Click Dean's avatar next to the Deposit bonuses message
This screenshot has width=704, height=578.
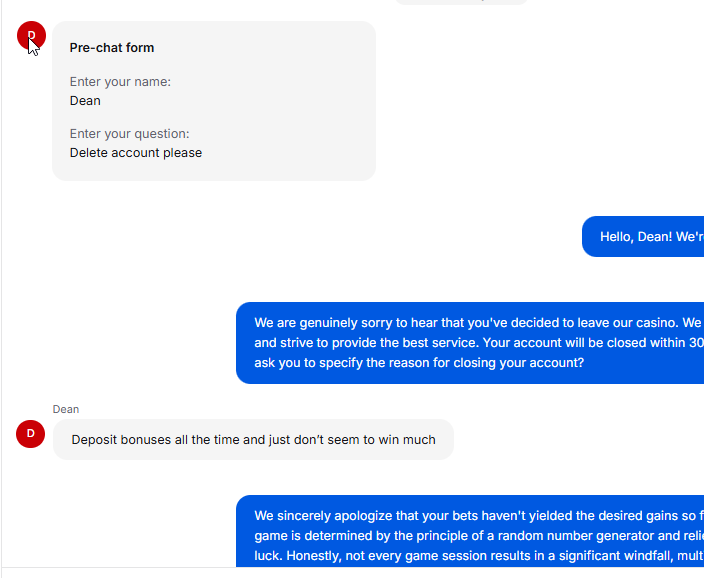click(x=31, y=434)
